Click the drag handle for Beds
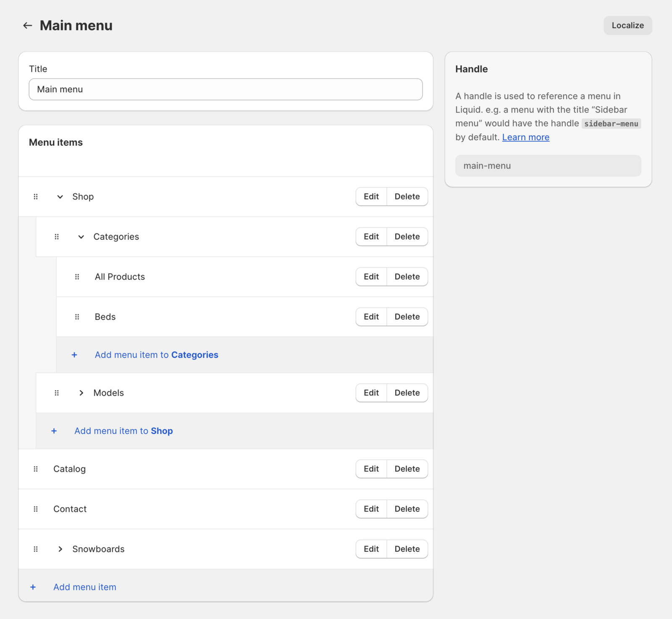 click(77, 317)
